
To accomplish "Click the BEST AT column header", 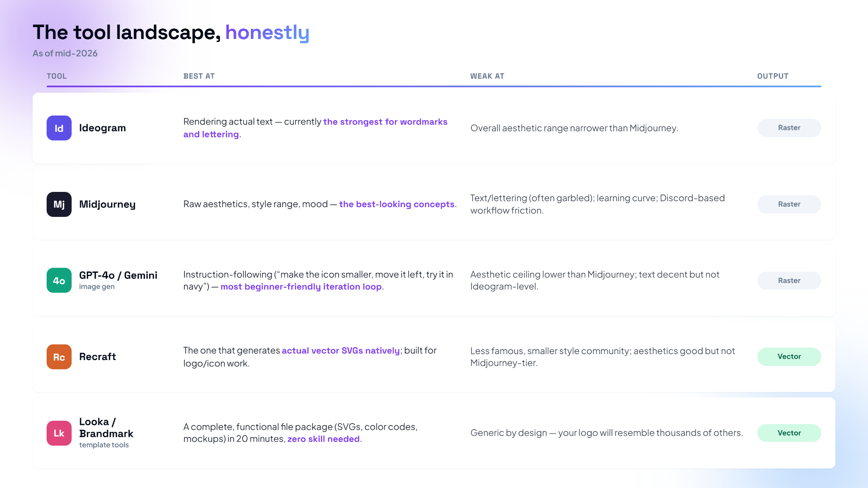I will tap(199, 76).
